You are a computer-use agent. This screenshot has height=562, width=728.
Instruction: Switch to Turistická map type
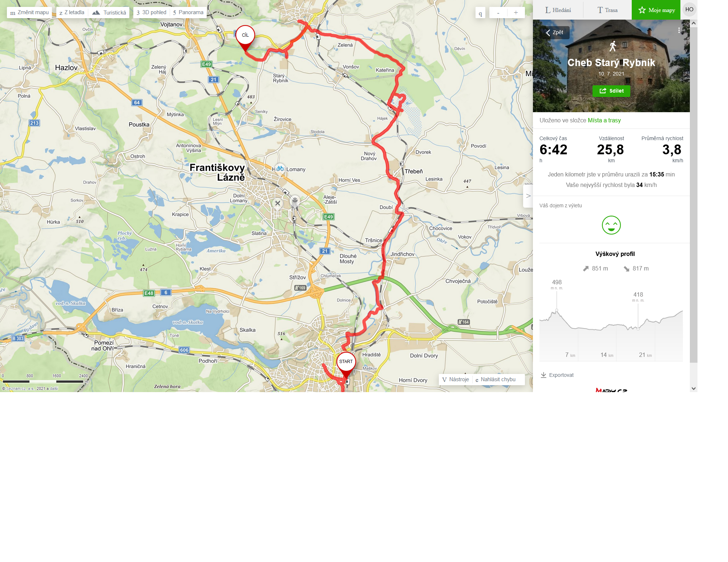[x=109, y=12]
